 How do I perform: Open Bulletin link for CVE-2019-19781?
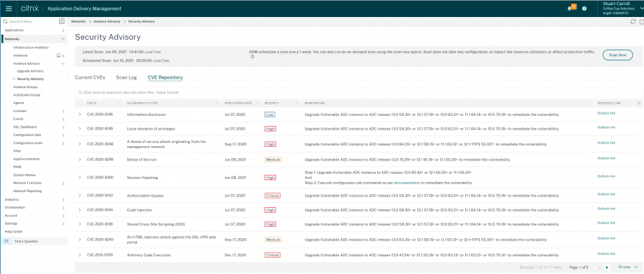click(x=606, y=254)
